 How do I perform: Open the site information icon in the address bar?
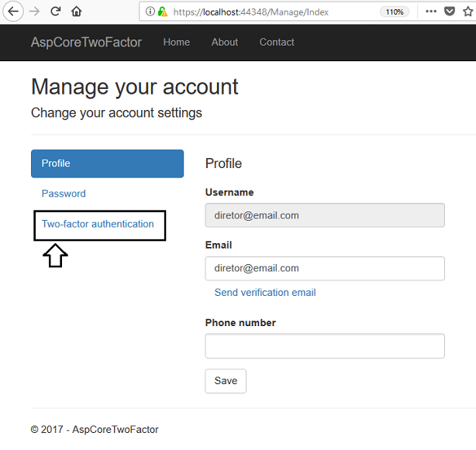[150, 12]
